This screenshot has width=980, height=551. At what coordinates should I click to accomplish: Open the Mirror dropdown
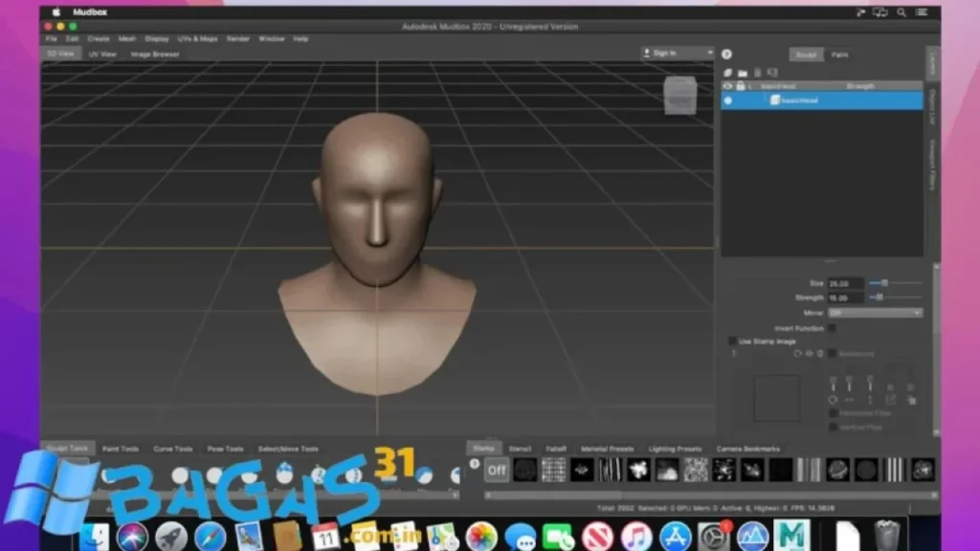[875, 313]
